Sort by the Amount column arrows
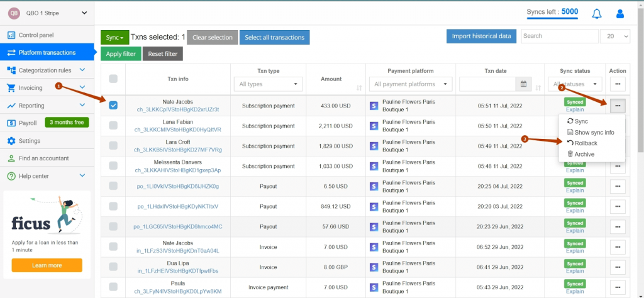This screenshot has width=644, height=298. (x=359, y=88)
